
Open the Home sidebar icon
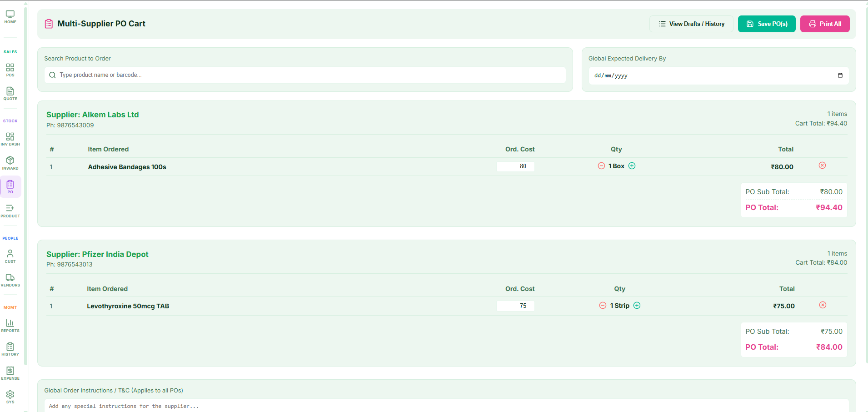10,17
